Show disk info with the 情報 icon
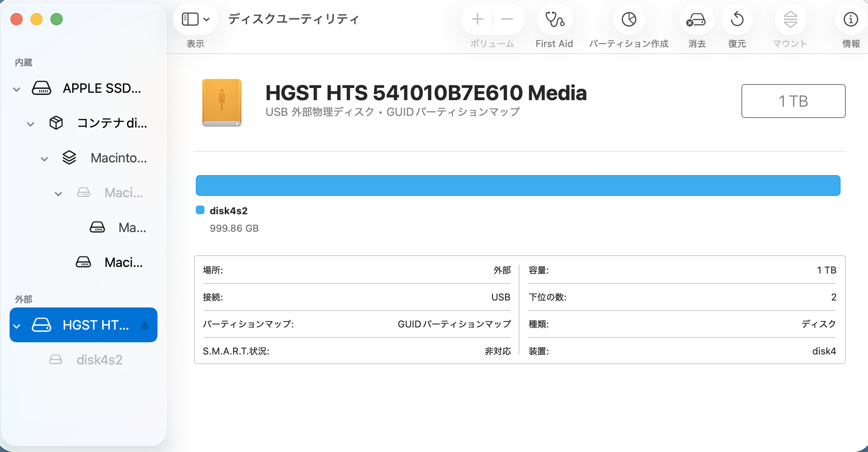The image size is (868, 452). (x=851, y=19)
